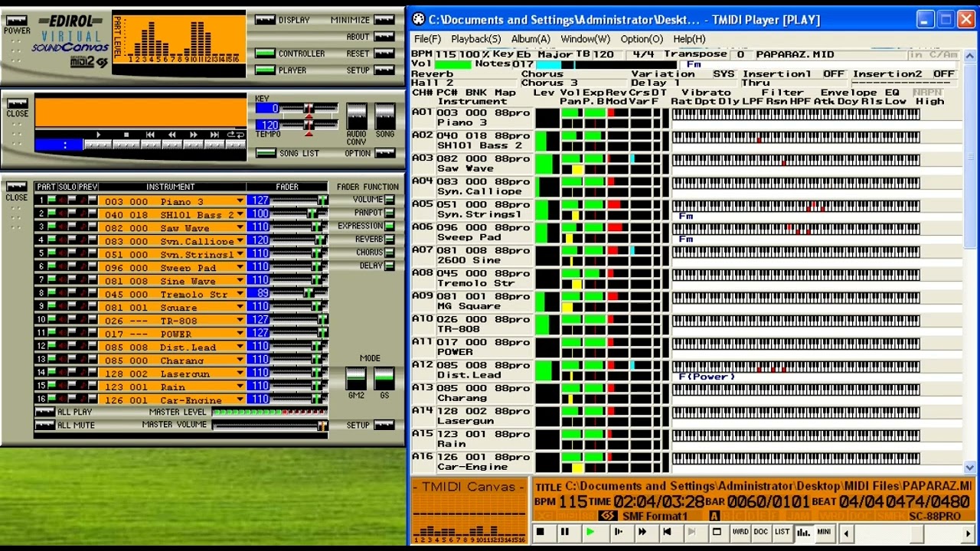Click the previous track button in TMIDI Player
Screen dimensions: 980x551
668,533
